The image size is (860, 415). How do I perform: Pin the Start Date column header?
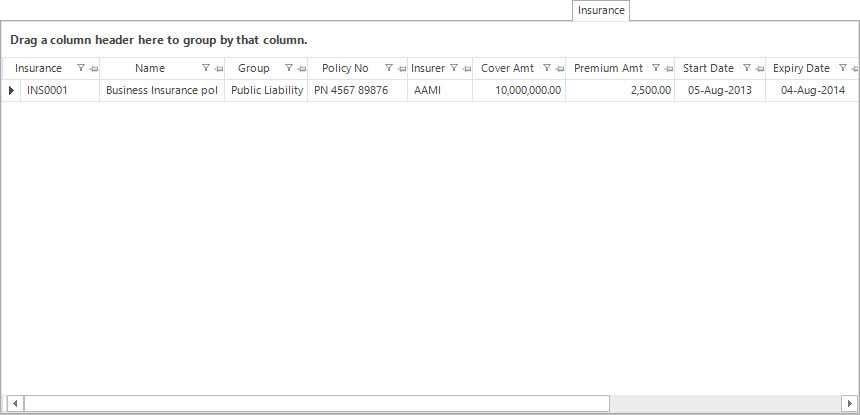coord(760,69)
